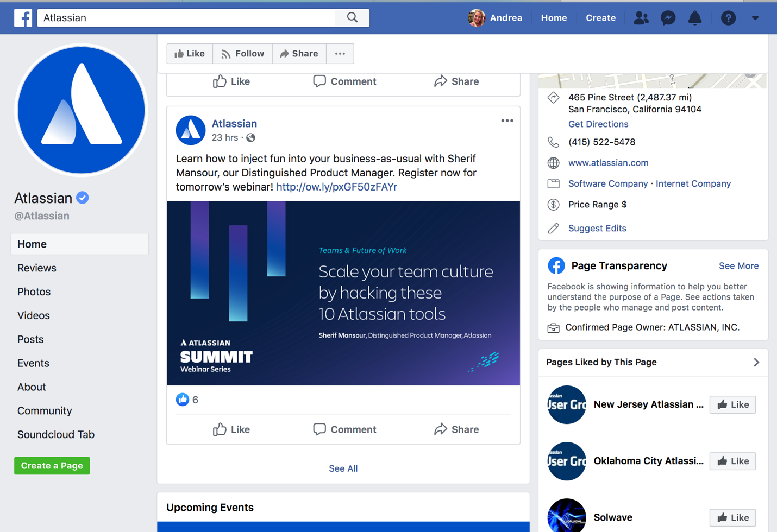This screenshot has width=777, height=532.
Task: Comment on the previous post above
Action: pyautogui.click(x=344, y=81)
